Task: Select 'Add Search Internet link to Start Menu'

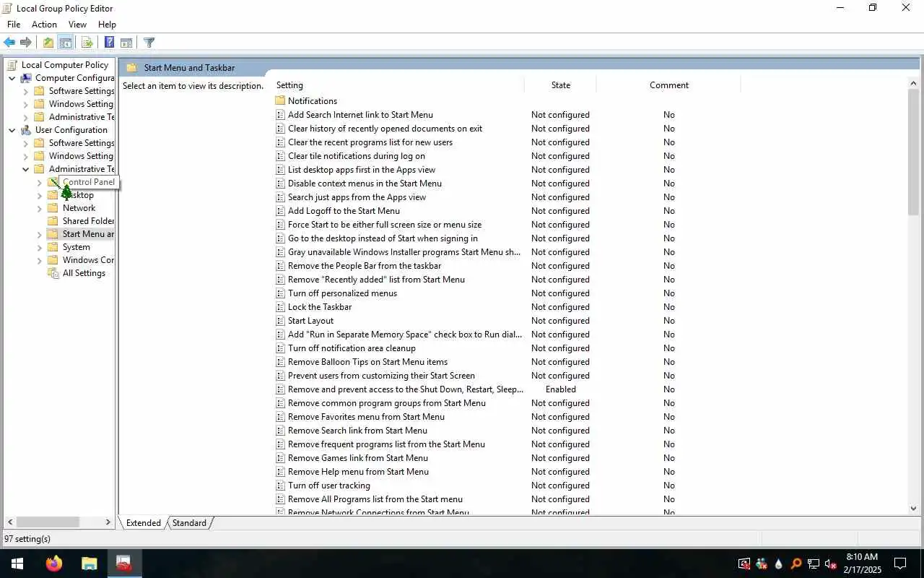Action: [360, 115]
